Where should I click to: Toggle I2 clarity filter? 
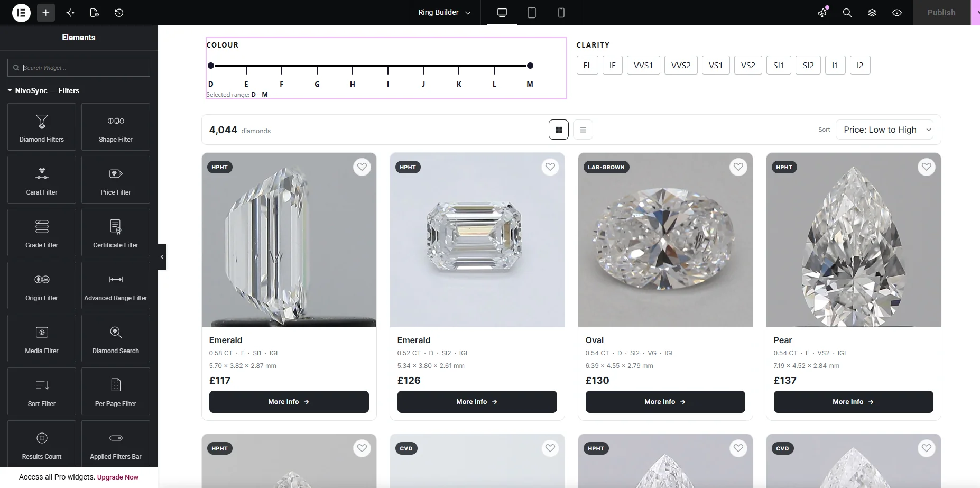[860, 66]
